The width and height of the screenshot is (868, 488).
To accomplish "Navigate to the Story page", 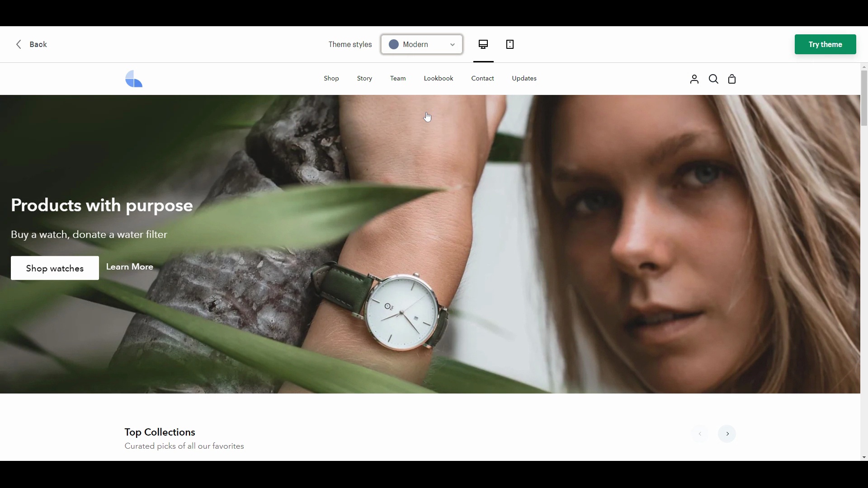I will pos(364,79).
